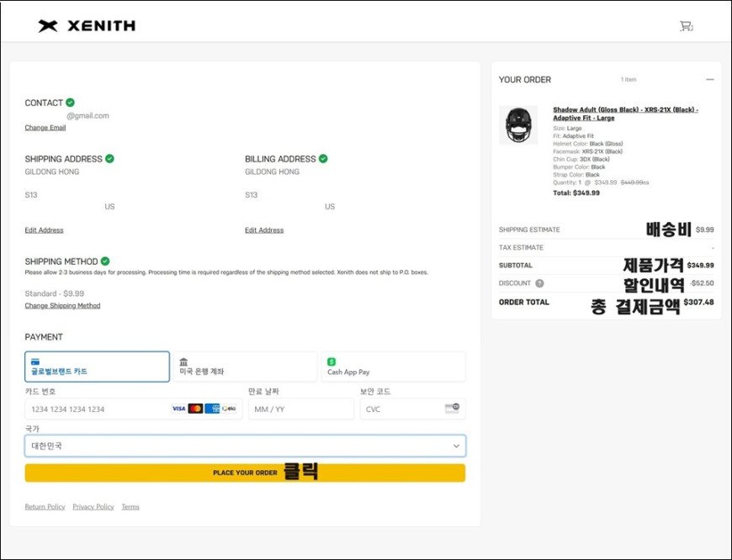Edit Address under Shipping Address
Viewport: 732px width, 560px height.
(x=44, y=230)
